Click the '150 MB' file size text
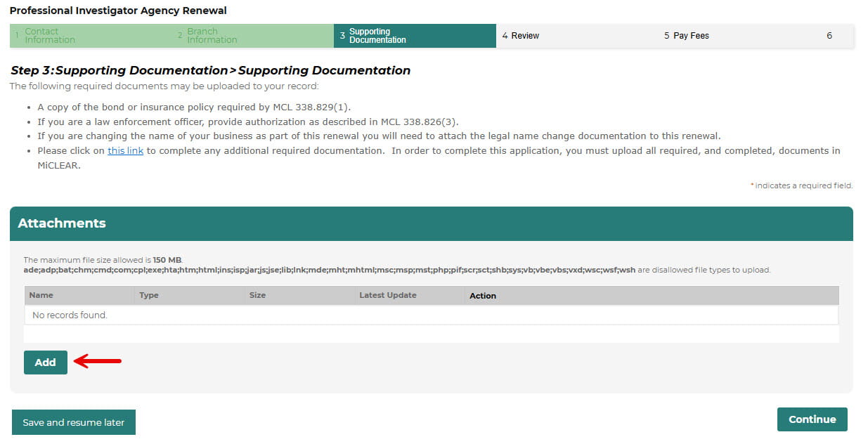This screenshot has width=868, height=444. [x=167, y=260]
